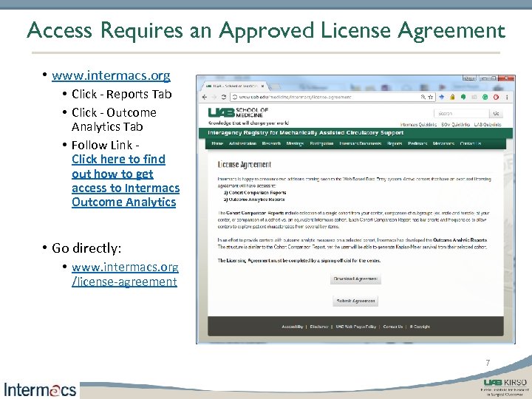The height and width of the screenshot is (399, 532).
Task: Click the 'Outcome Analytics Reports' list item
Action: click(x=254, y=199)
